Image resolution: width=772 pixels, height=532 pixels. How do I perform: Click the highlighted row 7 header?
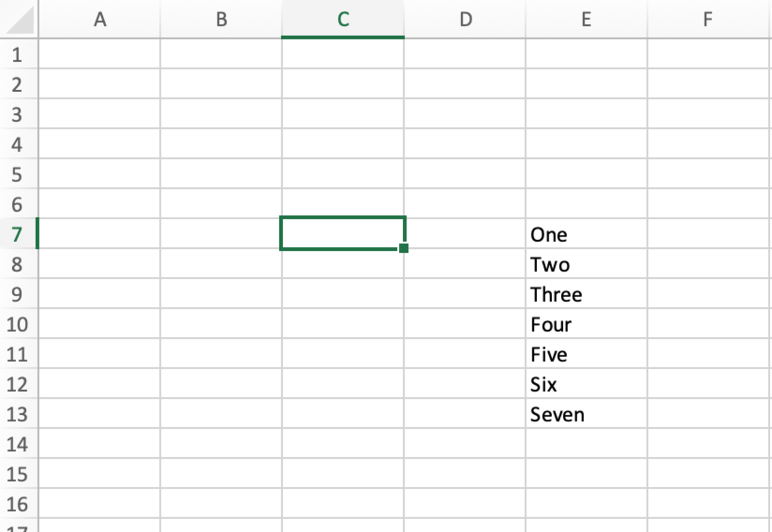pyautogui.click(x=17, y=234)
